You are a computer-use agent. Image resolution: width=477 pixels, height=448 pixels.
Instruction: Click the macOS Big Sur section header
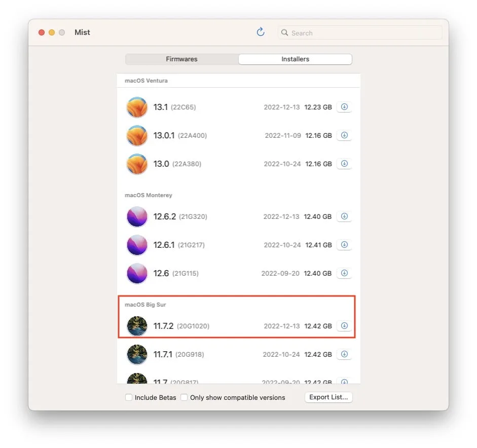[145, 305]
